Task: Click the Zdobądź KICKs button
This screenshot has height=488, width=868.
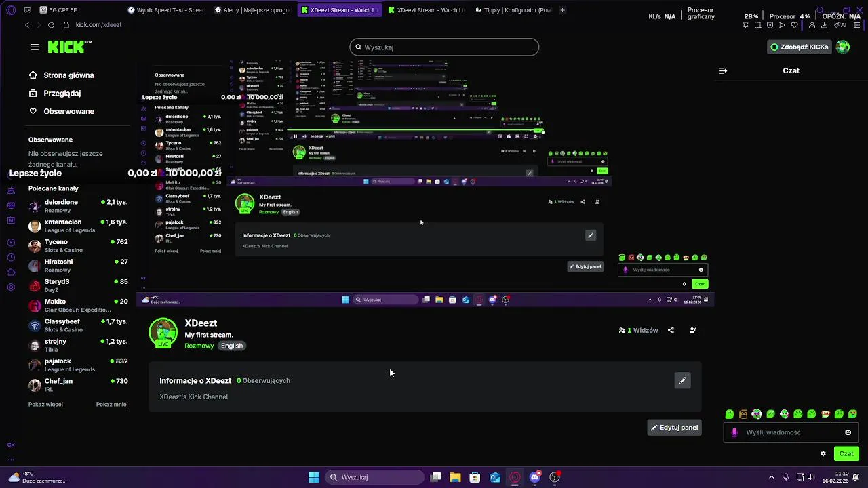Action: click(800, 47)
